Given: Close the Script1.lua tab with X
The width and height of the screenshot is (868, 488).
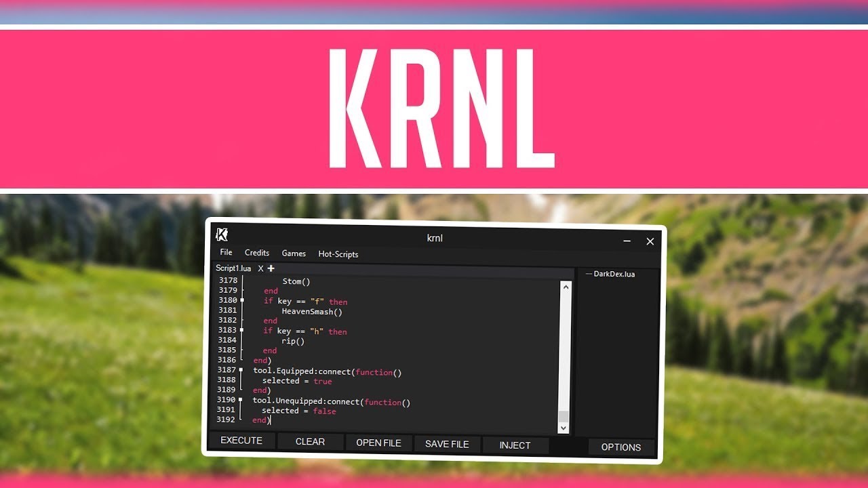Looking at the screenshot, I should tap(260, 268).
